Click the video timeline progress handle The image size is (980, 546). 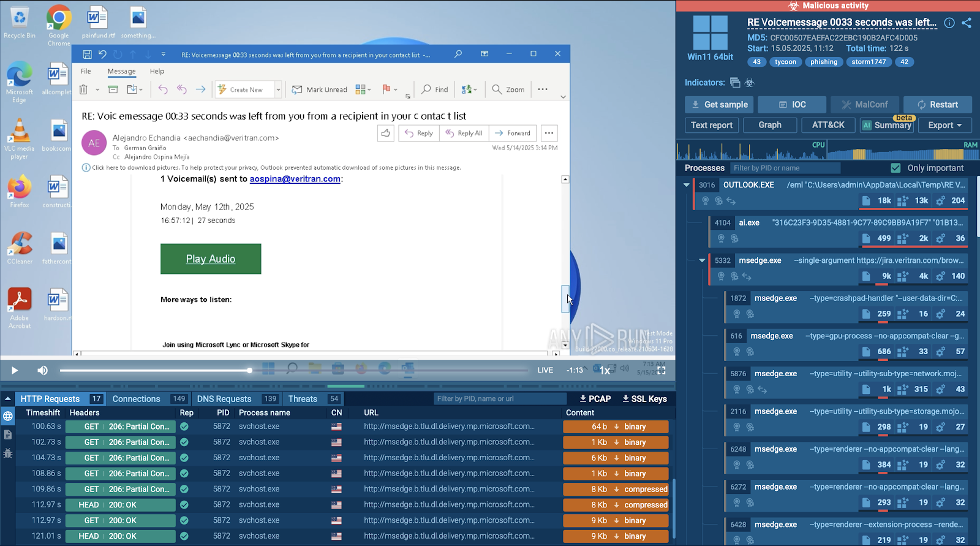249,370
